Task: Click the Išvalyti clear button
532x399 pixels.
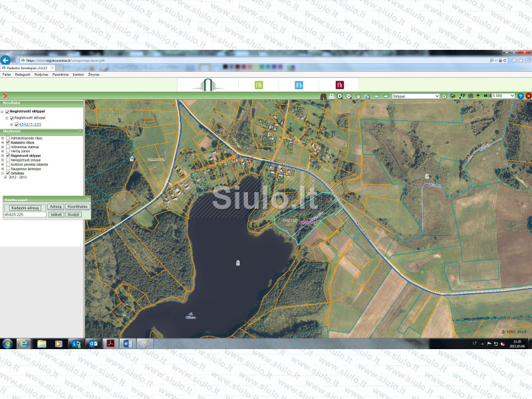Action: click(x=73, y=215)
